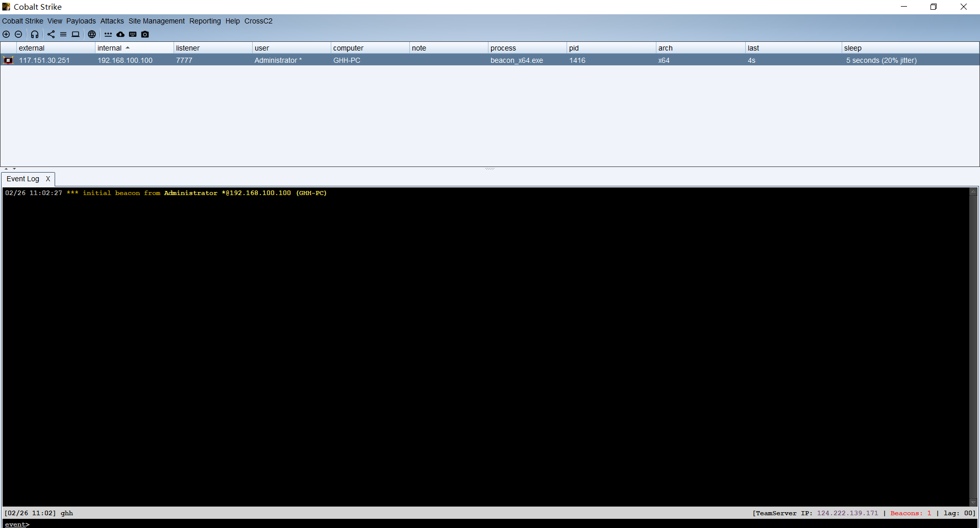Open the View menu
Viewport: 980px width, 528px height.
click(x=55, y=21)
